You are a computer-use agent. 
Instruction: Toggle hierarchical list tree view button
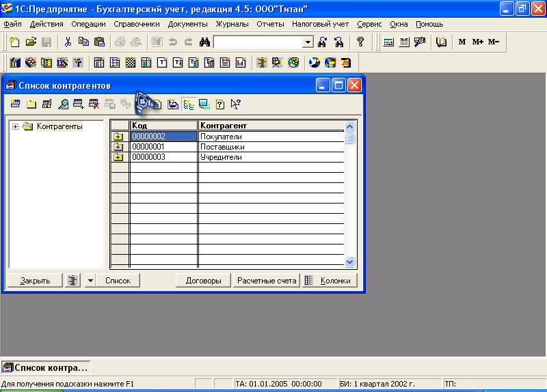pos(189,104)
